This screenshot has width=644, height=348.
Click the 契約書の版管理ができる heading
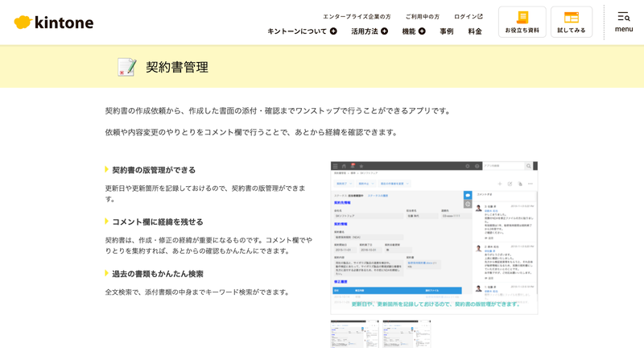[154, 170]
